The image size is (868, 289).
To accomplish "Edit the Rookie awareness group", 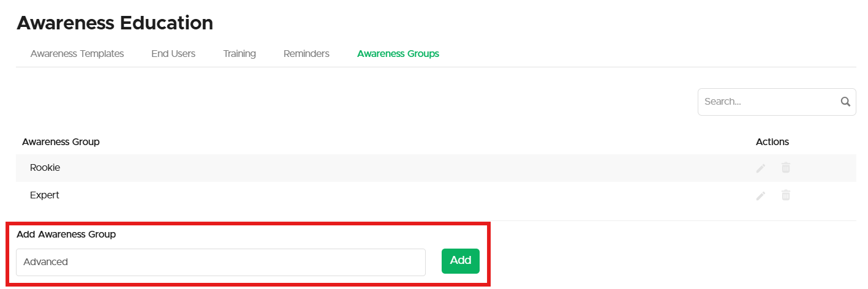I will [761, 168].
